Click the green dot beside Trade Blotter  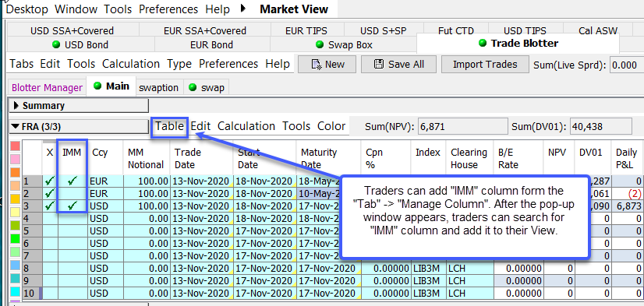pyautogui.click(x=483, y=43)
